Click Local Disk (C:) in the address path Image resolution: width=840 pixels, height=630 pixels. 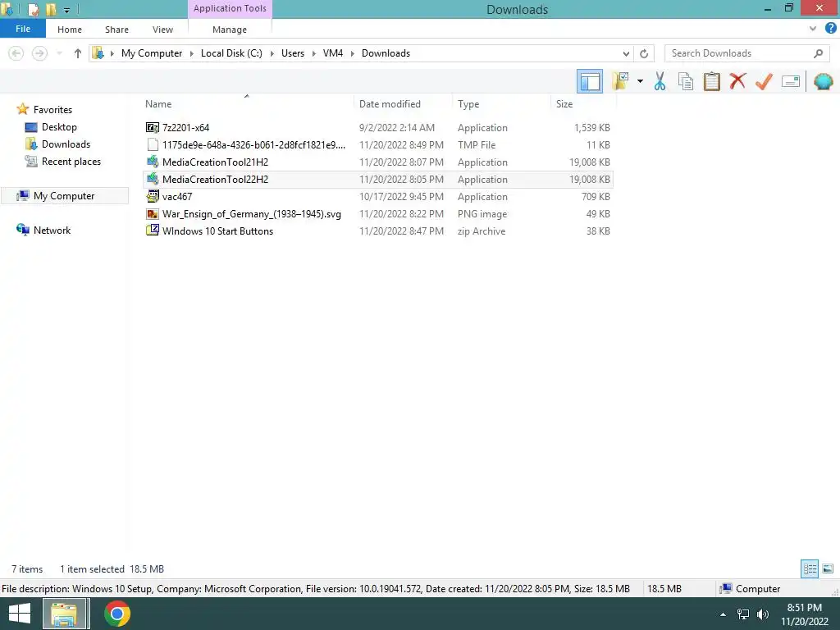pyautogui.click(x=231, y=53)
